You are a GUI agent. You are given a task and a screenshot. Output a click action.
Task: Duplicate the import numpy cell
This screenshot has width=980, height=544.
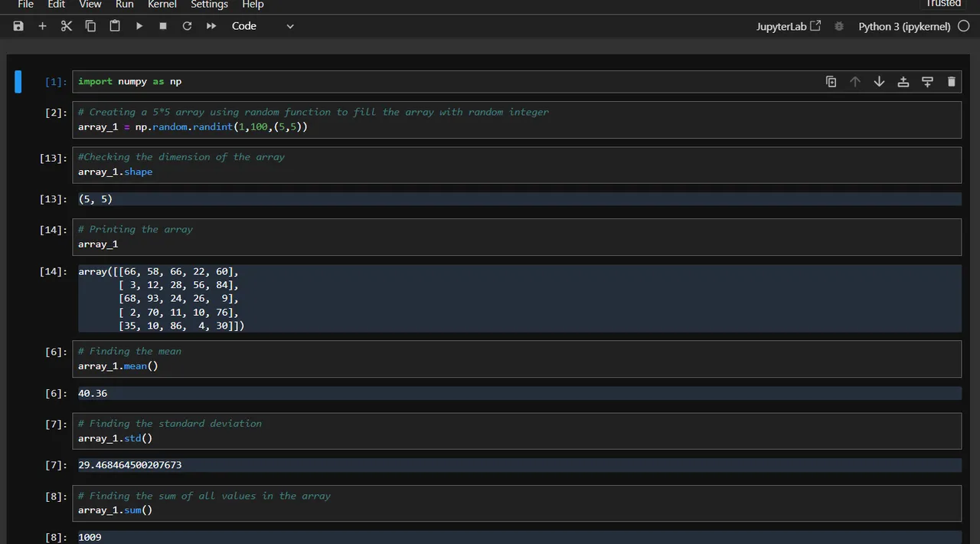click(x=831, y=82)
